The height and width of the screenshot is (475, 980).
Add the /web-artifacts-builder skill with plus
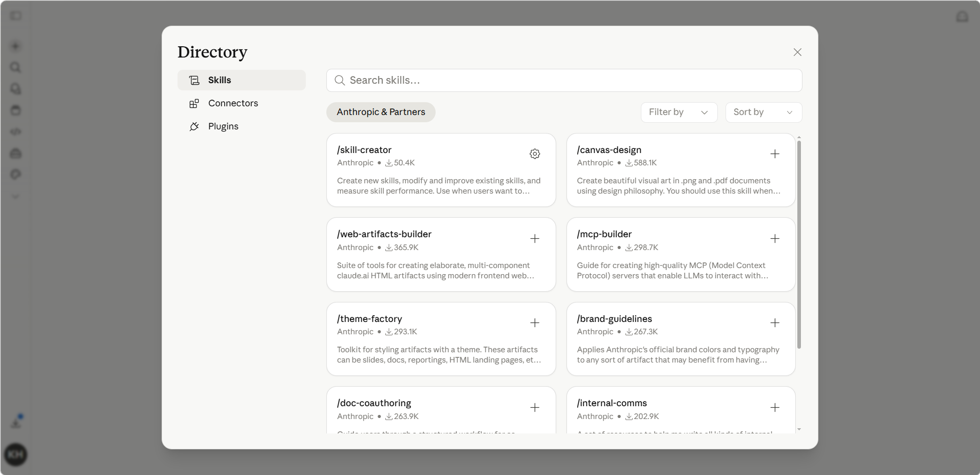tap(535, 239)
